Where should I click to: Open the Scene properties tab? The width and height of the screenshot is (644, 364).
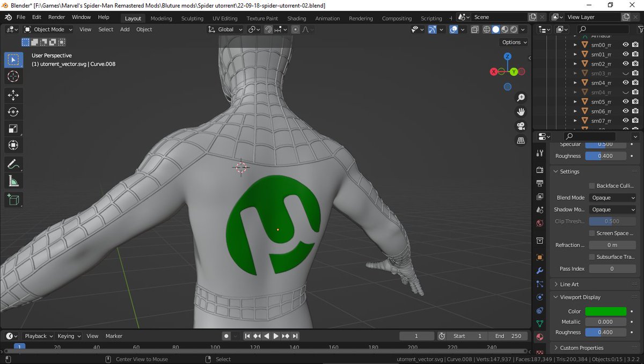540,210
